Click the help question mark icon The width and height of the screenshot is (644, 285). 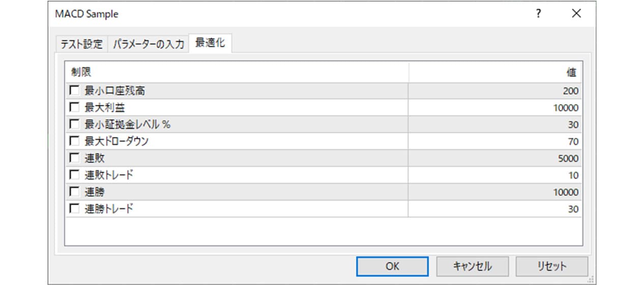pos(538,14)
